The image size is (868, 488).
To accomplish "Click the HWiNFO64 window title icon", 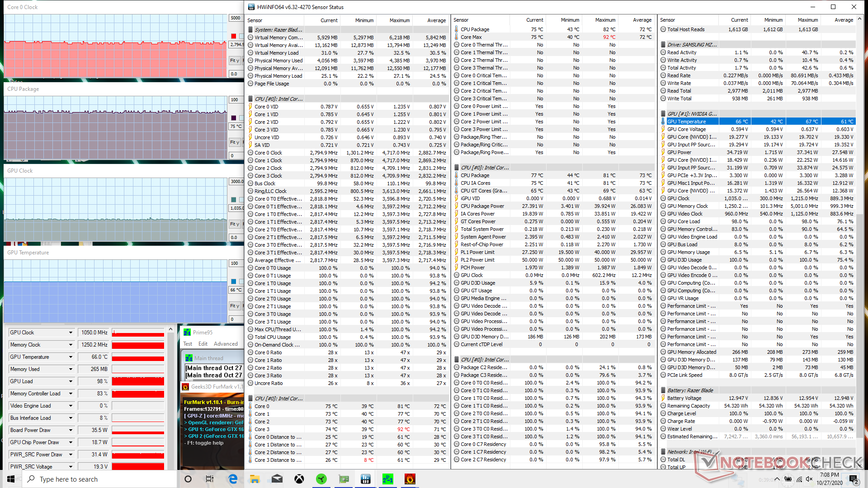I will tap(251, 7).
